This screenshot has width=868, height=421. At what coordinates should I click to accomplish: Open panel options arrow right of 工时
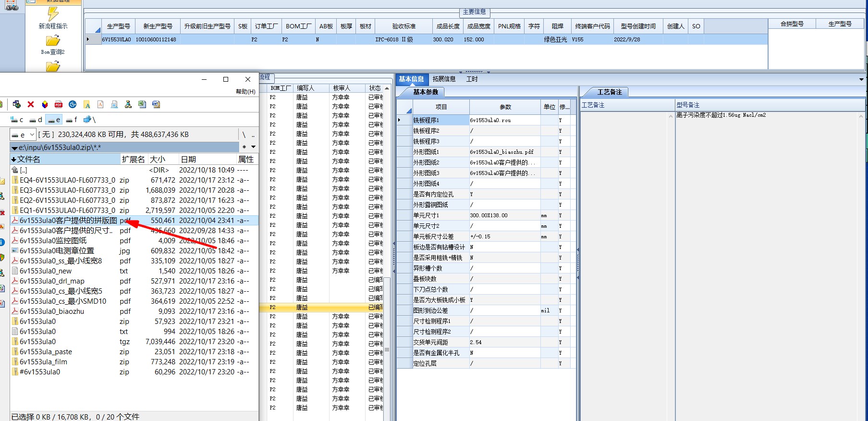[x=861, y=79]
